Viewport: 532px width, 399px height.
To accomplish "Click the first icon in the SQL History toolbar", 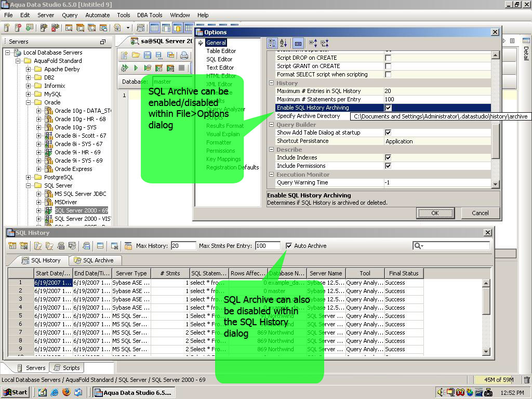I will click(12, 246).
